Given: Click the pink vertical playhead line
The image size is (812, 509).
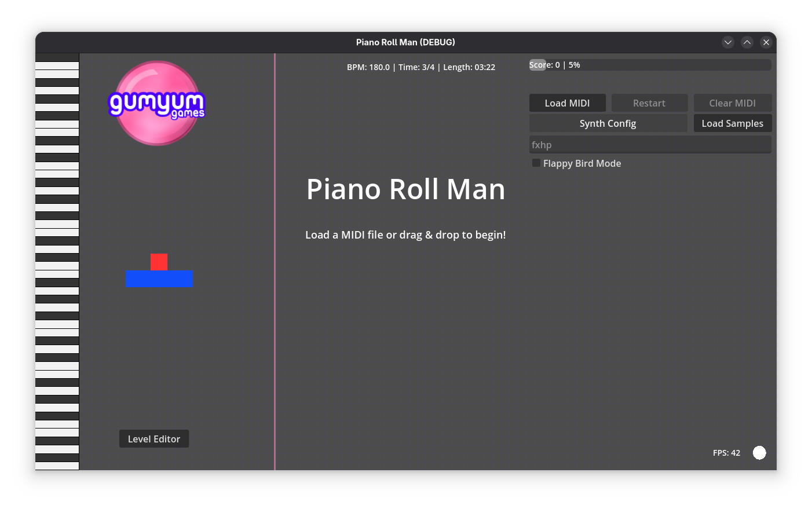Looking at the screenshot, I should coord(275,262).
